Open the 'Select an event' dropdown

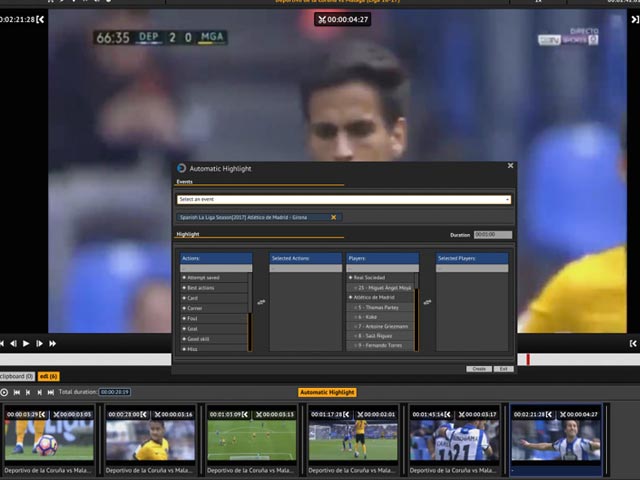coord(344,199)
